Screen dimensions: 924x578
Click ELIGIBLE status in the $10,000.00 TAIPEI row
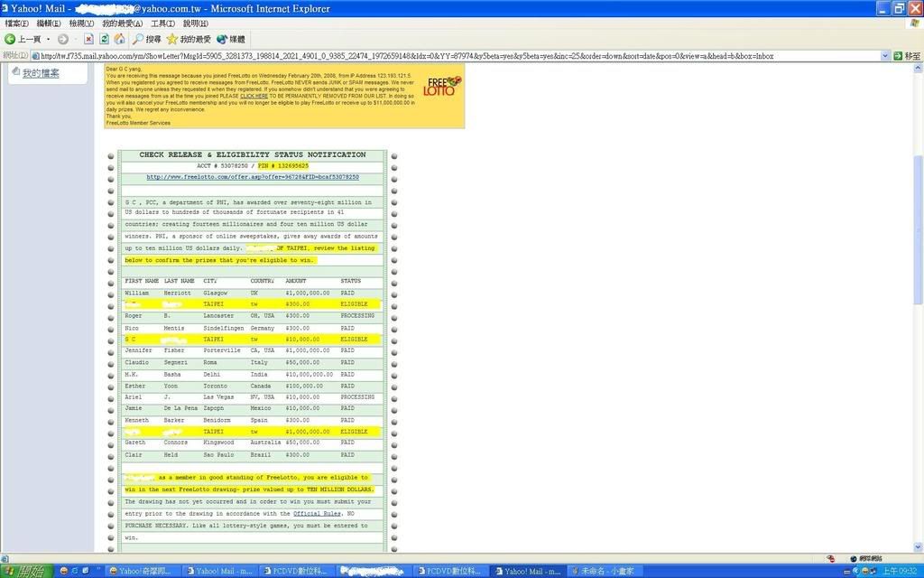[354, 340]
